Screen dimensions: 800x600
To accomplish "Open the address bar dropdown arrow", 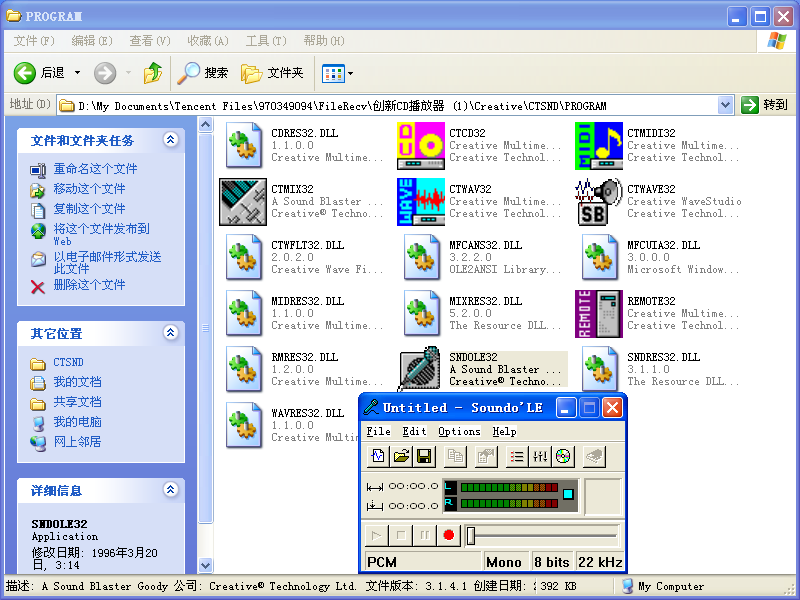I will coord(726,105).
